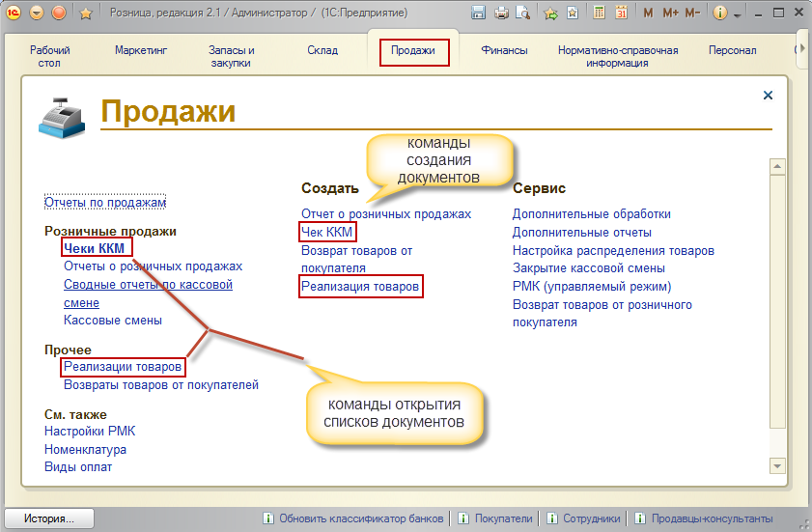This screenshot has height=532, width=812.
Task: Click the 1C application logo icon
Action: (x=13, y=13)
